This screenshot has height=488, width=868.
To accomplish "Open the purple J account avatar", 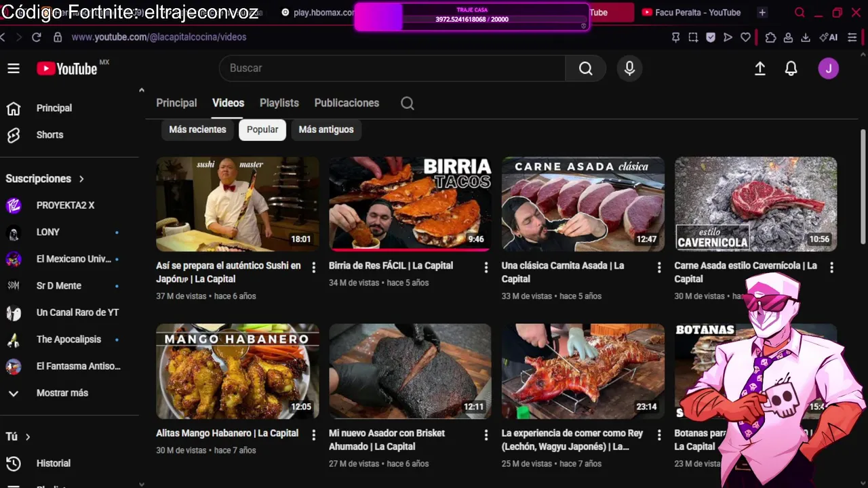I will (x=828, y=68).
